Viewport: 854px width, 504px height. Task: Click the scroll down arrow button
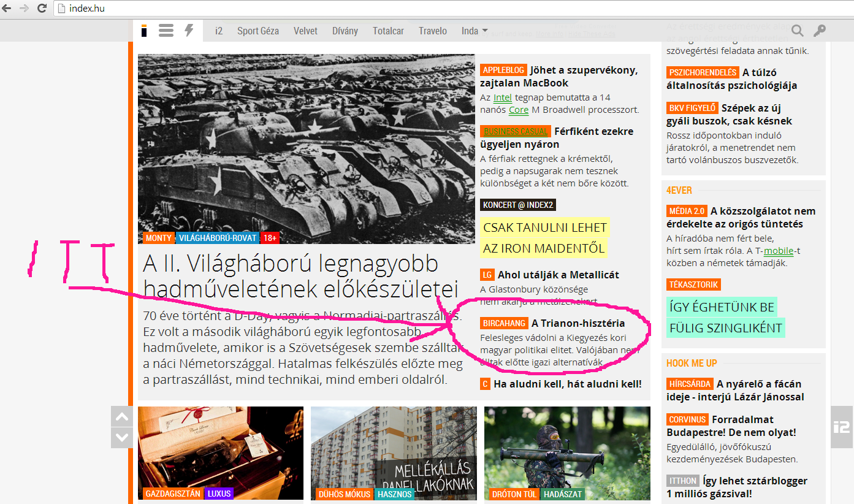pos(122,437)
